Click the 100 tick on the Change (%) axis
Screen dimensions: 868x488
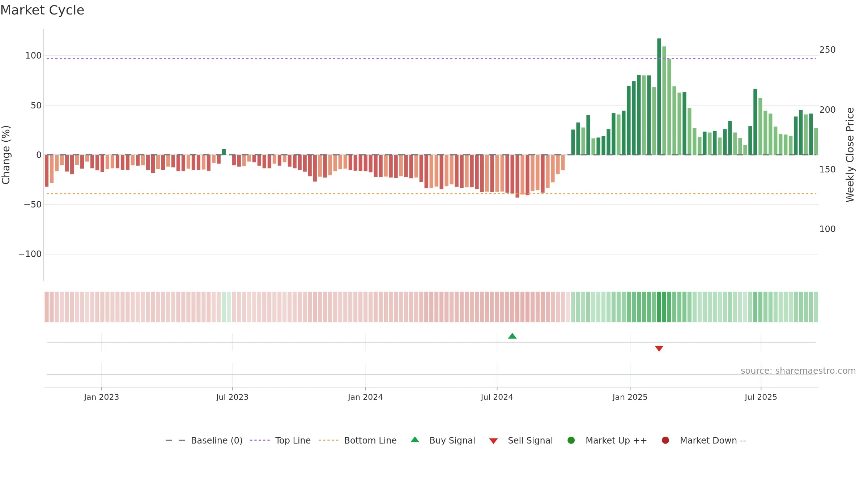point(33,56)
